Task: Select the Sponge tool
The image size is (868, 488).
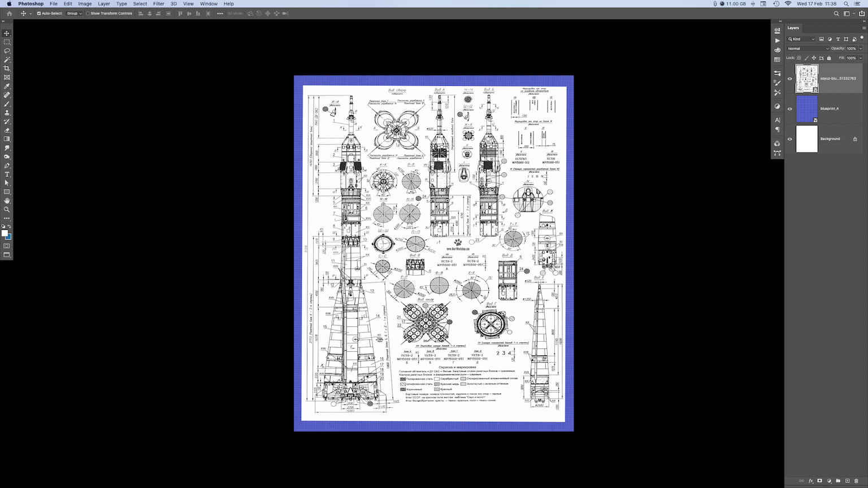Action: (7, 156)
